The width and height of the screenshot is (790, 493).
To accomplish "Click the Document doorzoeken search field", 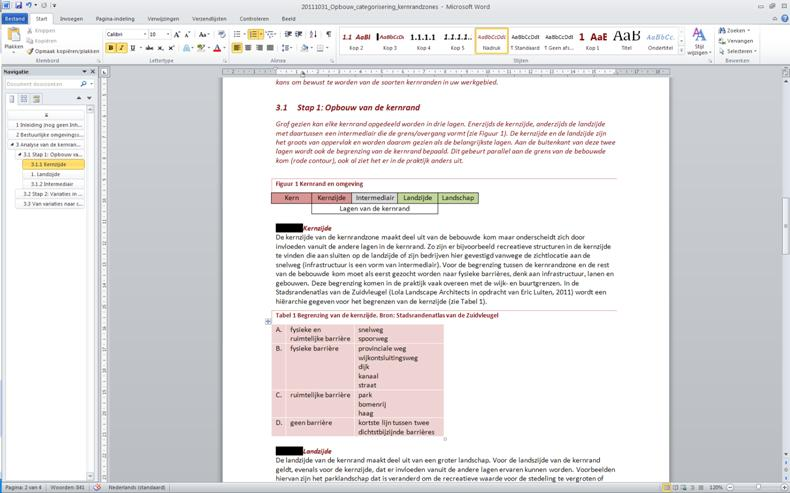I will 45,84.
